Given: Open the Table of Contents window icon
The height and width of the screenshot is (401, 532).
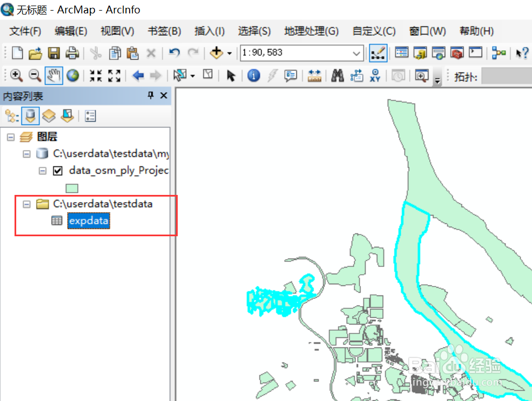Looking at the screenshot, I should point(401,53).
